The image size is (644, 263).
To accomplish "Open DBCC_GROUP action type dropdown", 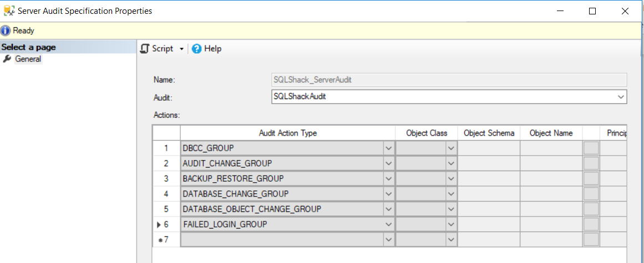I will pyautogui.click(x=388, y=148).
